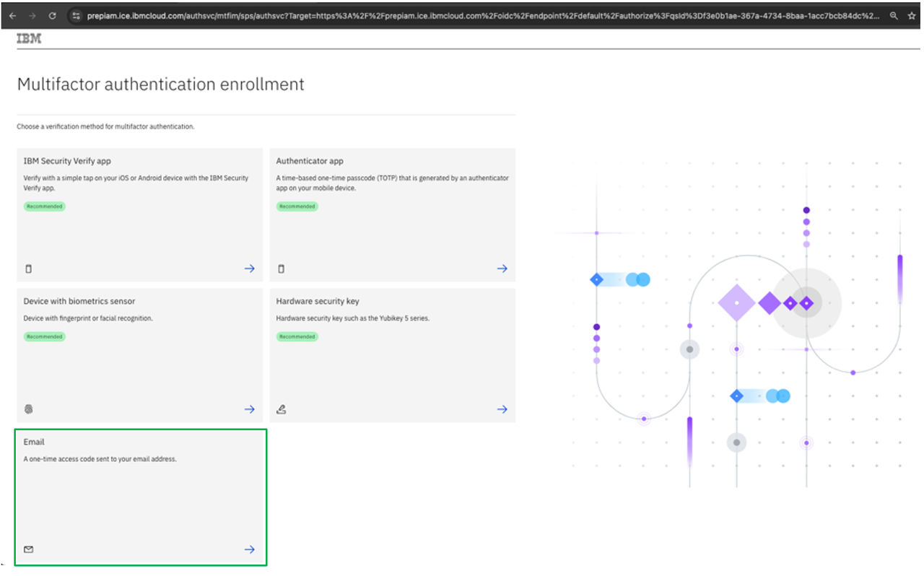Click the mobile device icon on IBM Security Verify card
924x576 pixels.
[29, 269]
